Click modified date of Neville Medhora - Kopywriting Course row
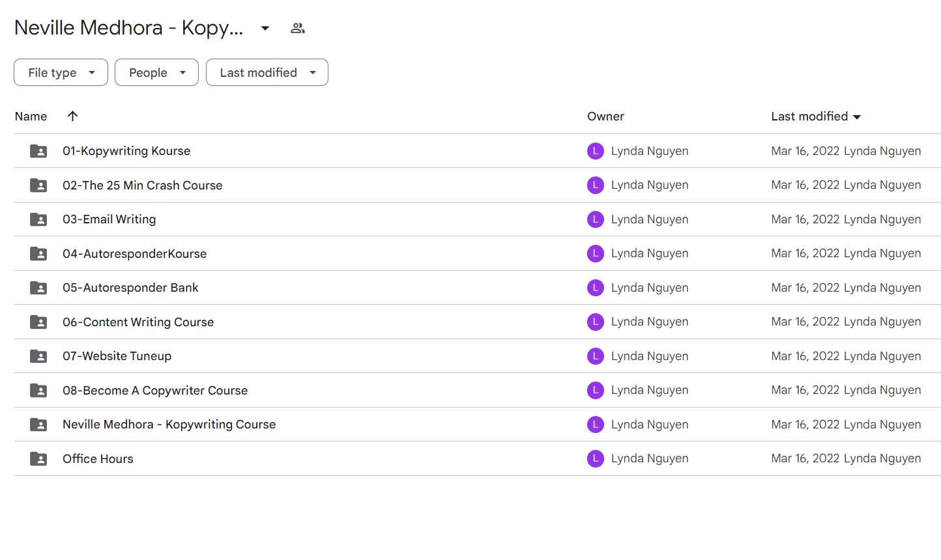This screenshot has height=560, width=941. 805,425
